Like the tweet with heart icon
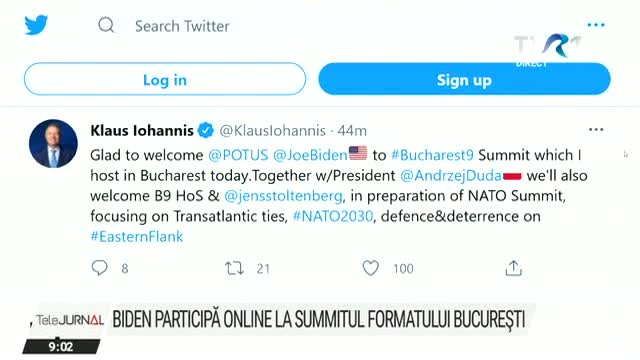The height and width of the screenshot is (360, 640). coord(370,268)
